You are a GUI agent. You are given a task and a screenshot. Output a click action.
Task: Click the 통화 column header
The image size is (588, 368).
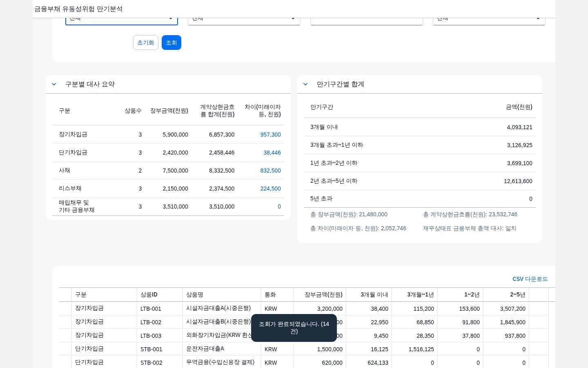click(278, 294)
